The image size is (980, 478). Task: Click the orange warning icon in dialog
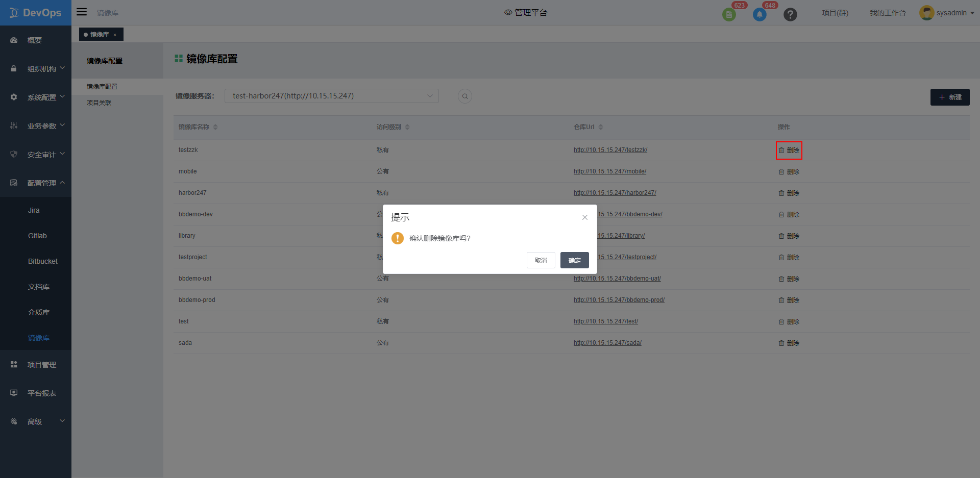[x=398, y=238]
